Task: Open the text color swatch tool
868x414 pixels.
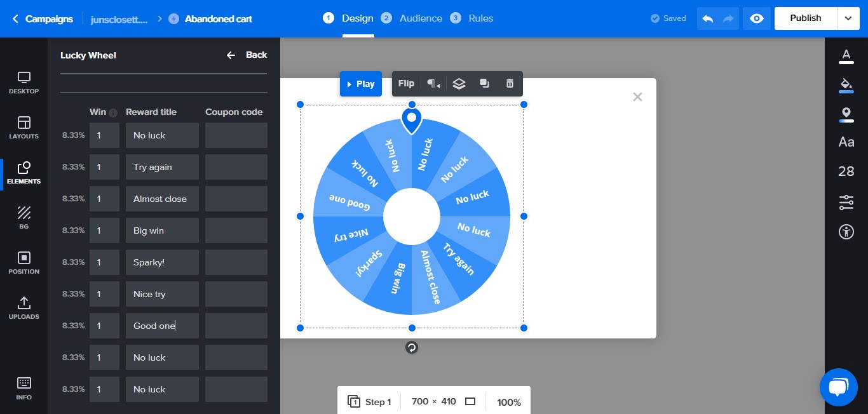Action: click(x=846, y=56)
